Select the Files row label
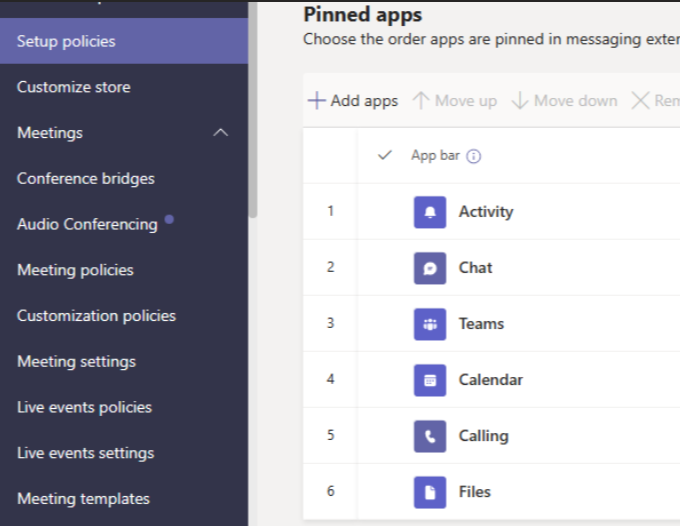The width and height of the screenshot is (680, 526). (475, 492)
